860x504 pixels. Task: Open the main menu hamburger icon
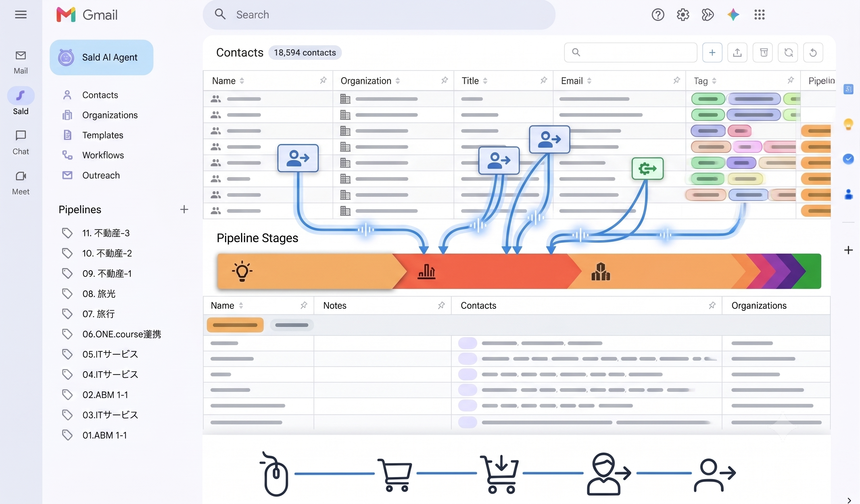(x=21, y=14)
